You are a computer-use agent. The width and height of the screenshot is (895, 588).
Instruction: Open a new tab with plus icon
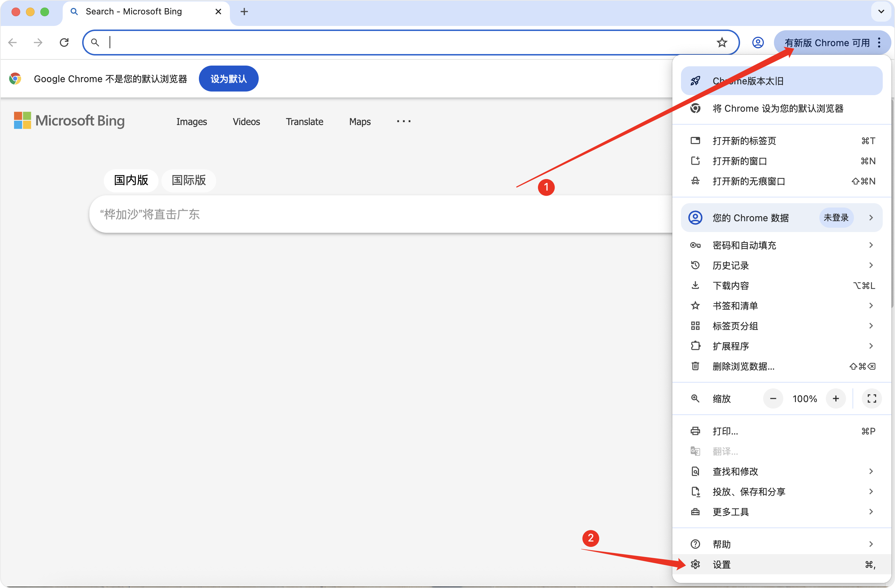click(244, 12)
